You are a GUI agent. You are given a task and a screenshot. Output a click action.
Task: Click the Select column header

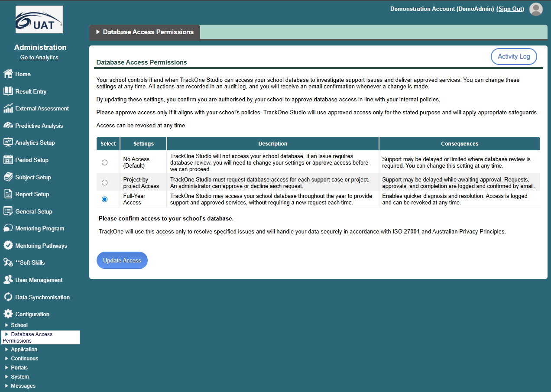[x=108, y=144]
